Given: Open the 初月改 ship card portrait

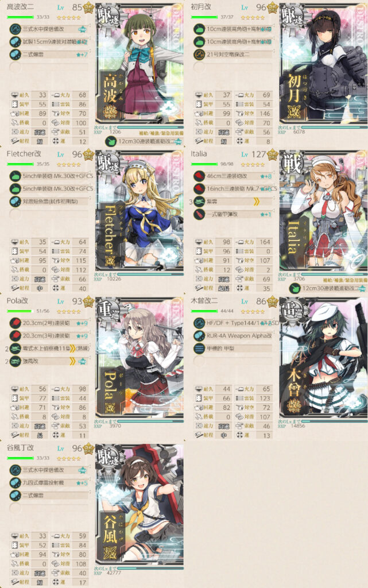Looking at the screenshot, I should [x=323, y=63].
